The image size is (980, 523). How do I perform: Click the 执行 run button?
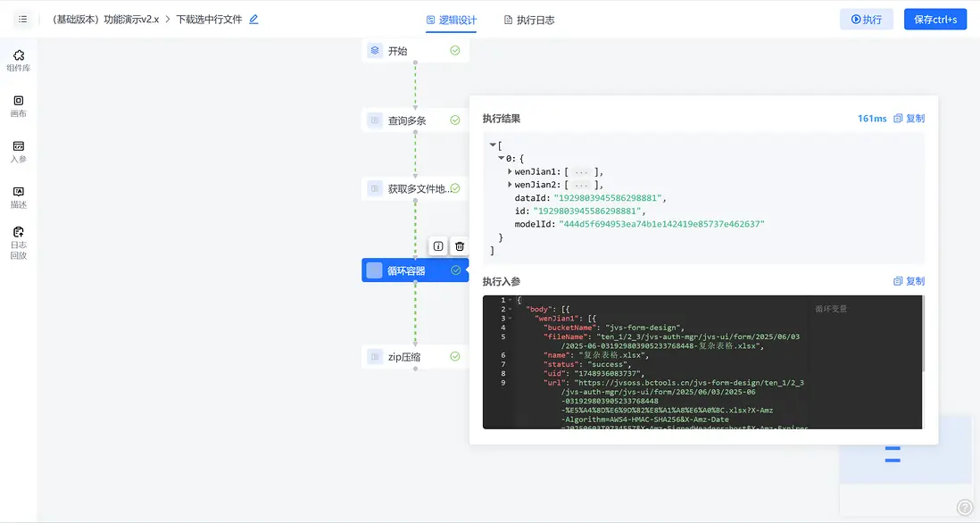pos(867,20)
